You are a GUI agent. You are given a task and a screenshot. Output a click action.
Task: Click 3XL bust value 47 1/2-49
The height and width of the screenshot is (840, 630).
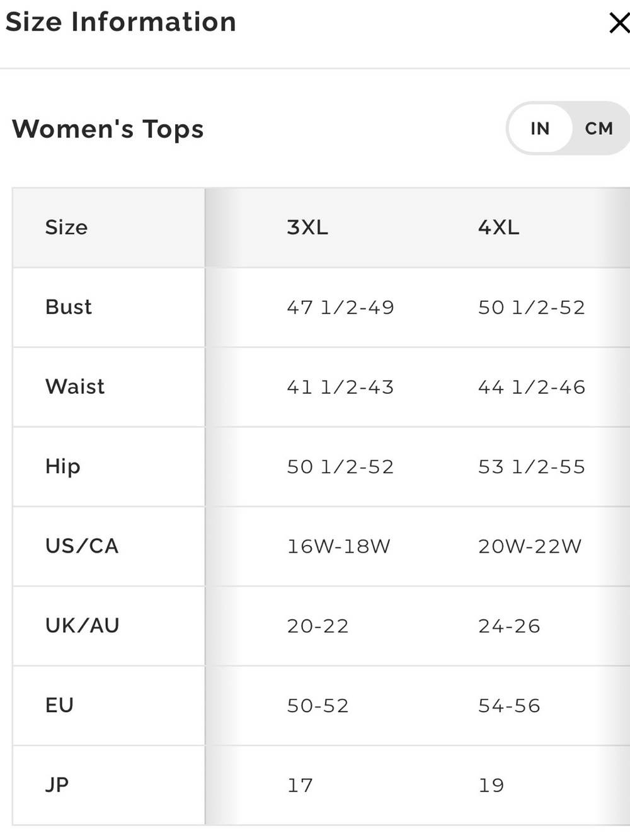[x=340, y=308]
